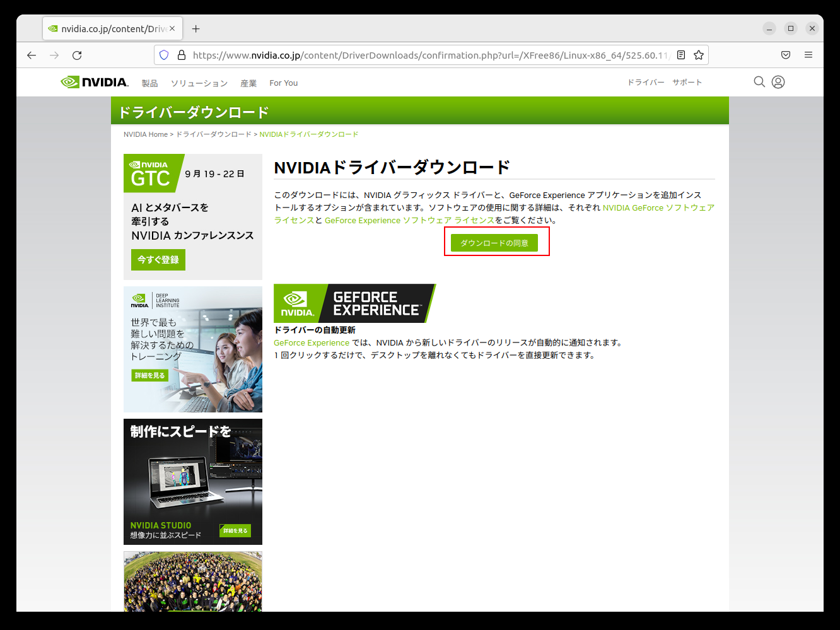Select the nvidia.co.jp browser tab

coord(112,28)
